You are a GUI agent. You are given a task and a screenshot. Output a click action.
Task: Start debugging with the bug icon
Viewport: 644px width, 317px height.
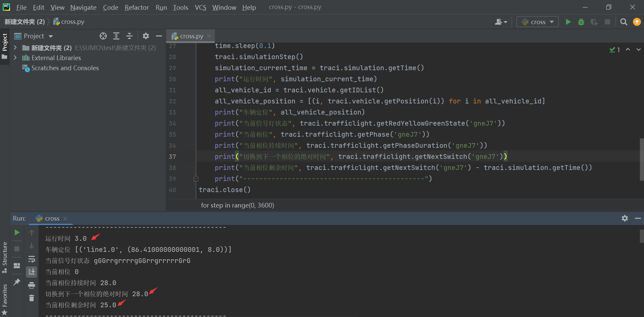581,22
